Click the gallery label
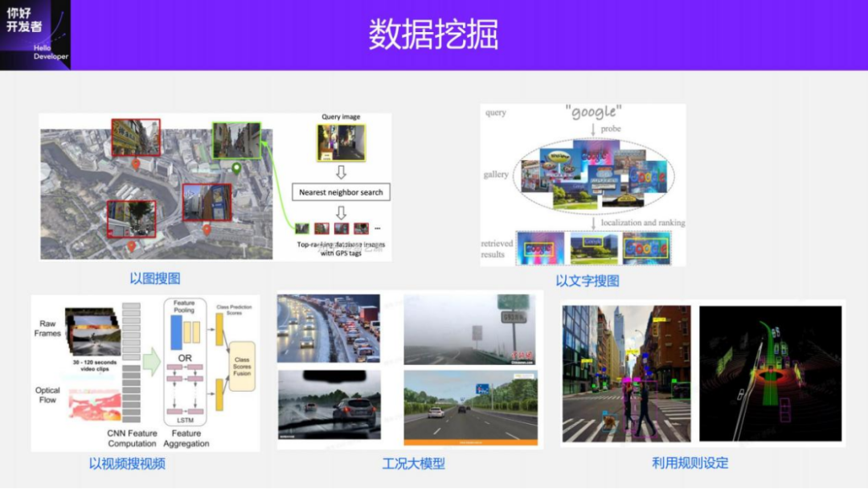The image size is (868, 489). click(x=495, y=175)
